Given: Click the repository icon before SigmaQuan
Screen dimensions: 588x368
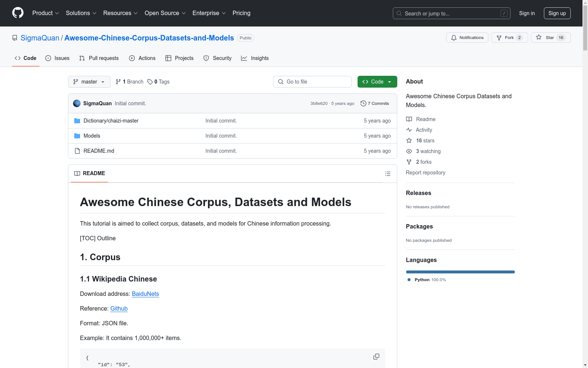Looking at the screenshot, I should pos(15,38).
